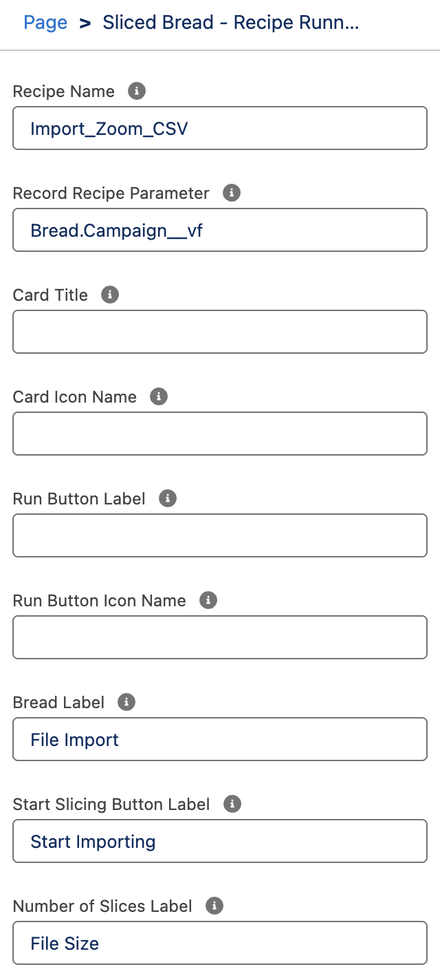Click the Bread Label info icon

point(125,702)
